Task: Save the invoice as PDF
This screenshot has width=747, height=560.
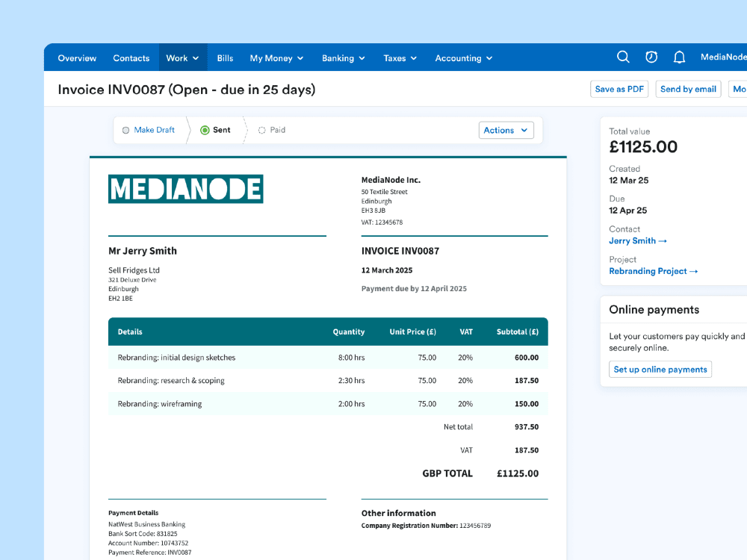Action: (619, 88)
